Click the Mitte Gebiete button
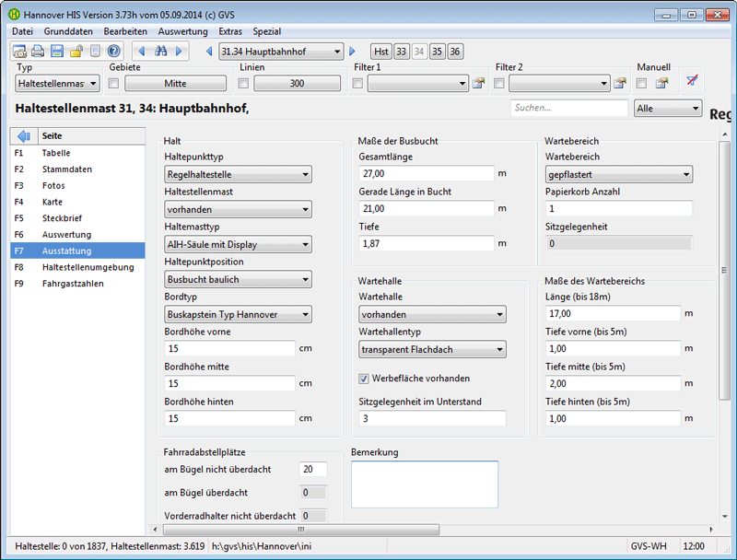This screenshot has height=560, width=737. [x=175, y=84]
